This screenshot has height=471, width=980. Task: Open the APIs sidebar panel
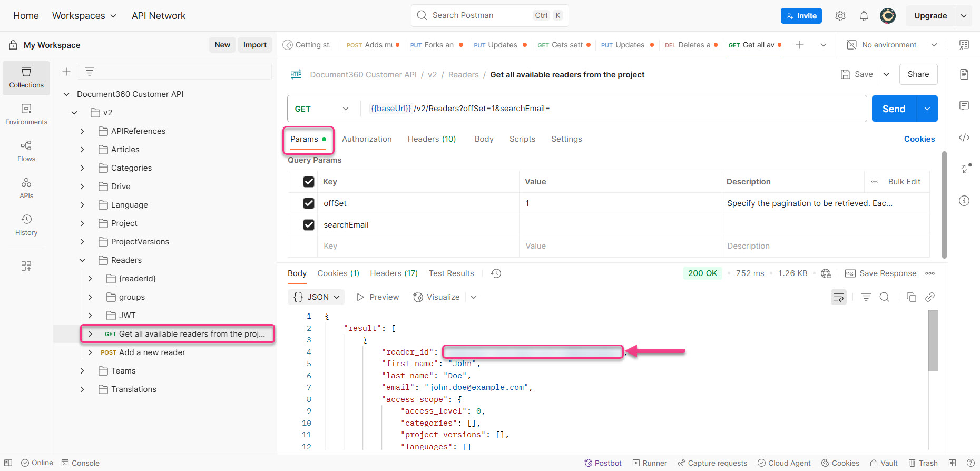point(26,188)
